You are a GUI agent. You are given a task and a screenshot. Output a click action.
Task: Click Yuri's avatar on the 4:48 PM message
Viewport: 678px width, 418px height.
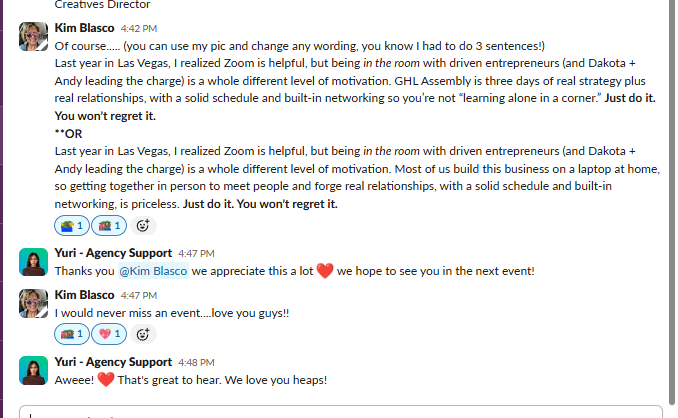coord(33,369)
